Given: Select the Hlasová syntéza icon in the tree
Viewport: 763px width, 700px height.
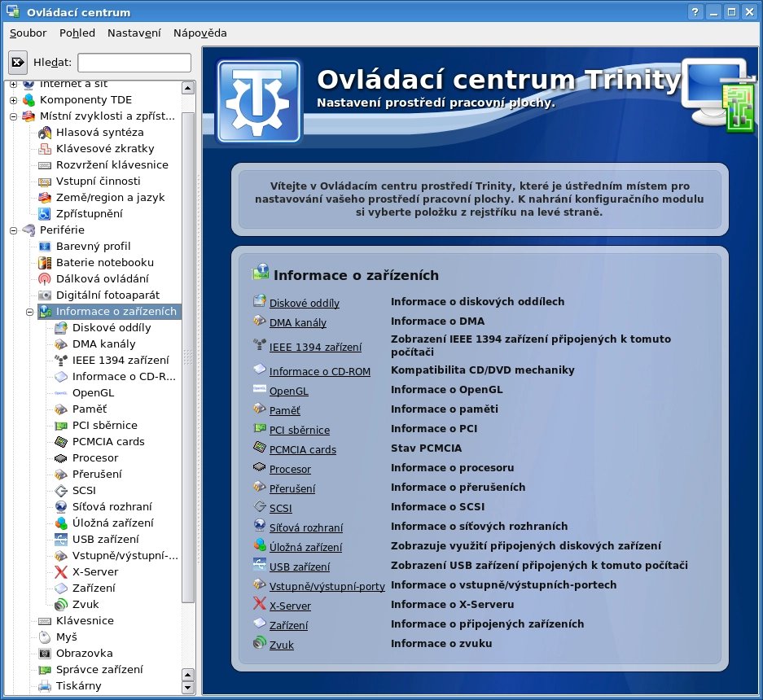Looking at the screenshot, I should [45, 133].
